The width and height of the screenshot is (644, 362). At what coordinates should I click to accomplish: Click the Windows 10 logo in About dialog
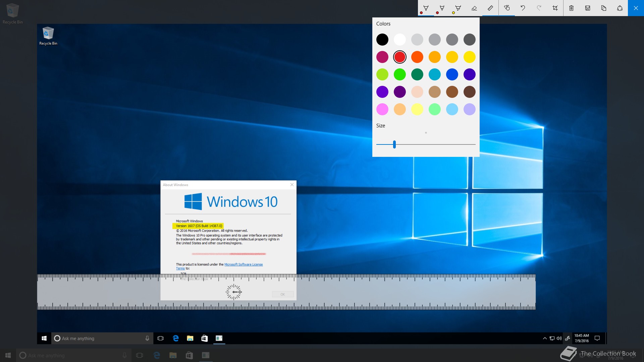click(x=231, y=202)
